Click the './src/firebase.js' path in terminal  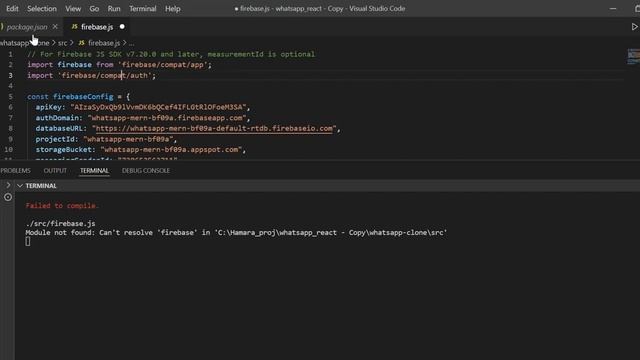tap(60, 224)
